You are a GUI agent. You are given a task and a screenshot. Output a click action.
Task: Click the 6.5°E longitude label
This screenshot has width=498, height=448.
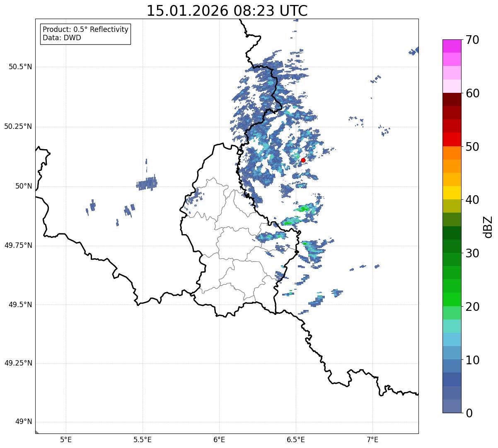(296, 440)
